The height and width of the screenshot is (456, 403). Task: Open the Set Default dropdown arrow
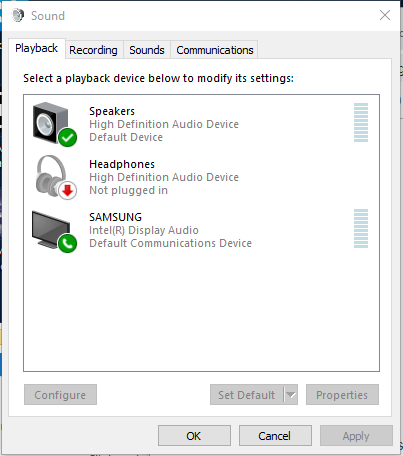click(x=291, y=395)
